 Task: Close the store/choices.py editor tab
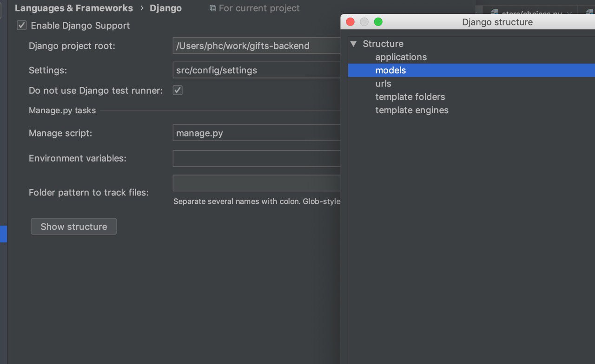click(570, 13)
